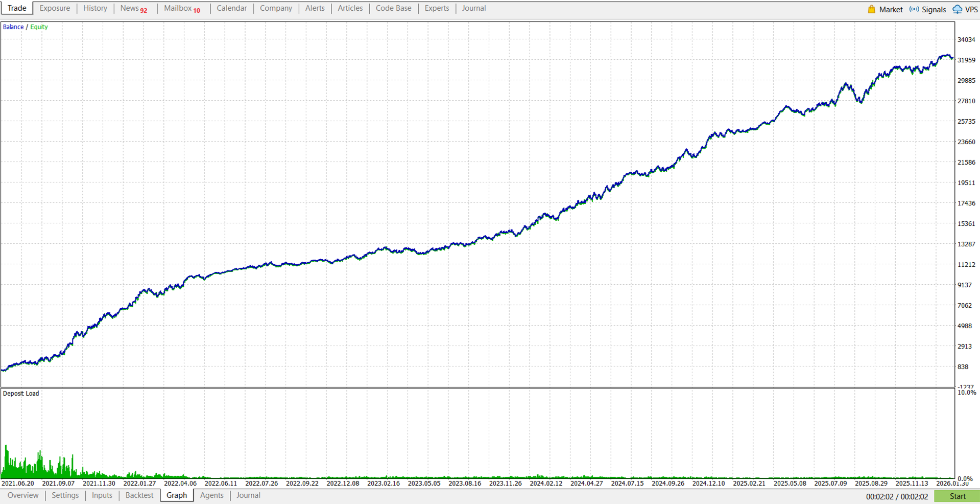The image size is (980, 504).
Task: Open the Signals broadcast icon
Action: point(914,9)
